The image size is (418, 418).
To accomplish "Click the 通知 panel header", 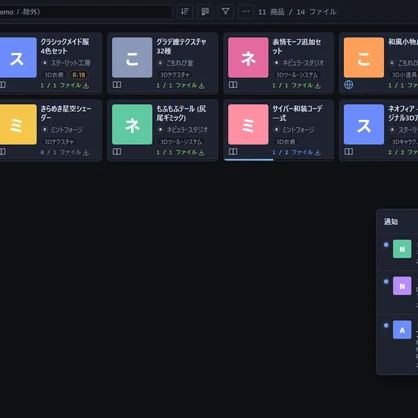I will pos(397,222).
